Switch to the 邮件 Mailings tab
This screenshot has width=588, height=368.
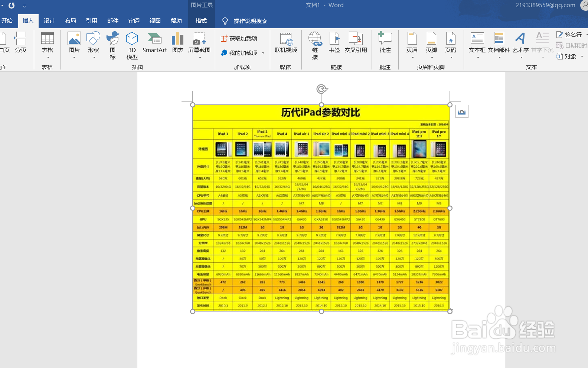pyautogui.click(x=113, y=21)
